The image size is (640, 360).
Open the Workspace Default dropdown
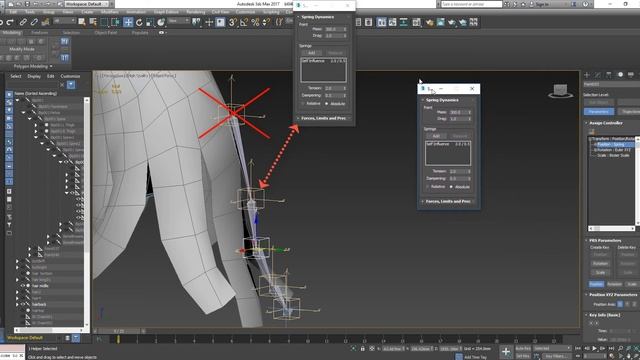pos(87,4)
